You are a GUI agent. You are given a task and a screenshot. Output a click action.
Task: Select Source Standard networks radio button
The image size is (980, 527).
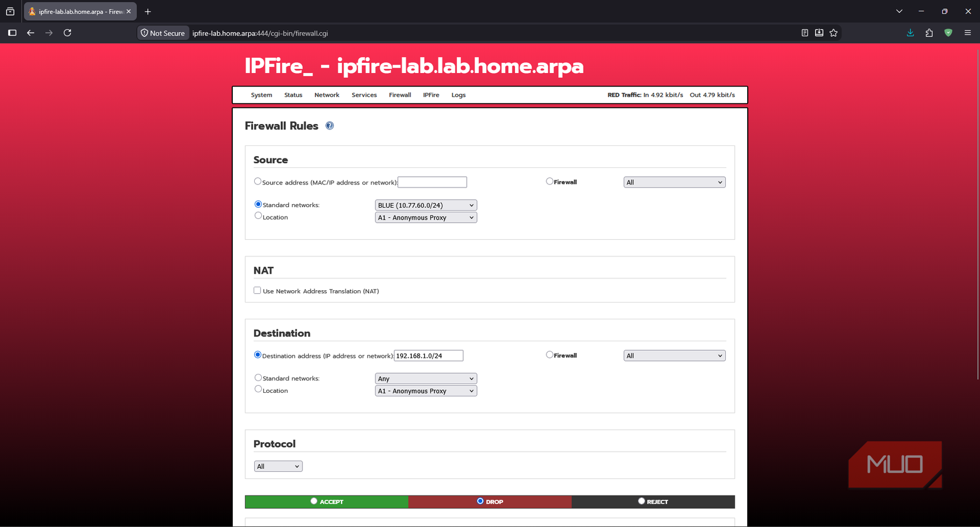(x=258, y=204)
